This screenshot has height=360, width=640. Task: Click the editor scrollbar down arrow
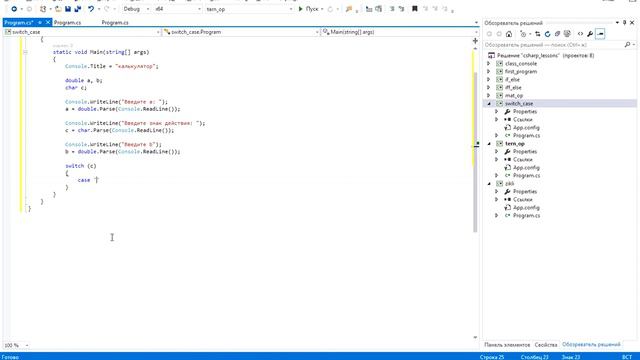pos(475,337)
